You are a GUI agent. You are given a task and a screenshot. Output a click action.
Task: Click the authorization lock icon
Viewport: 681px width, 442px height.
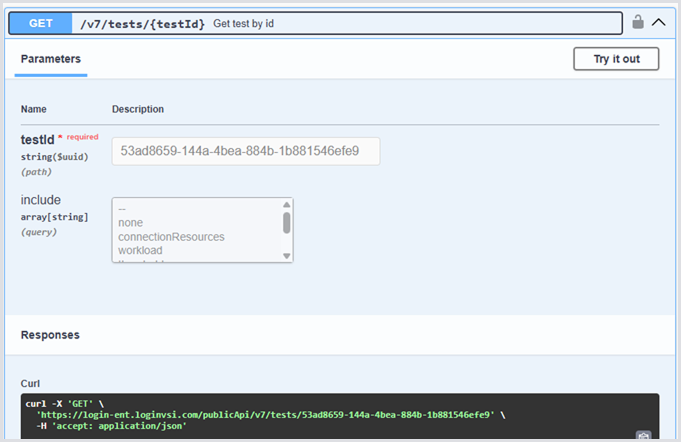point(638,21)
